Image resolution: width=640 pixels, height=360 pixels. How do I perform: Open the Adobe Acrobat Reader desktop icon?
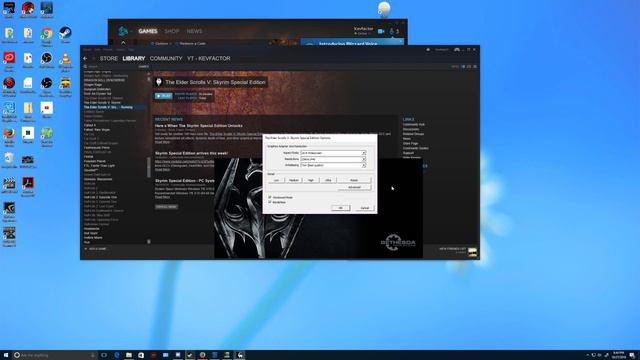pyautogui.click(x=28, y=183)
